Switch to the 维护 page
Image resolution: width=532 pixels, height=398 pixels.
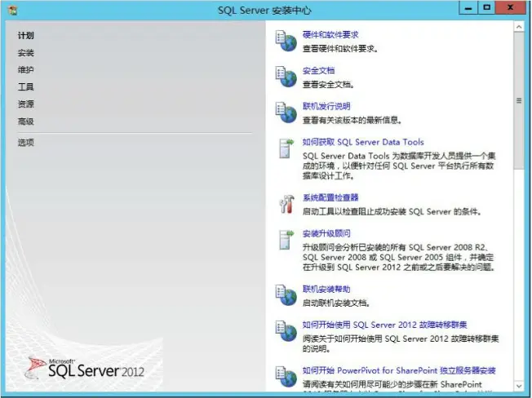26,70
